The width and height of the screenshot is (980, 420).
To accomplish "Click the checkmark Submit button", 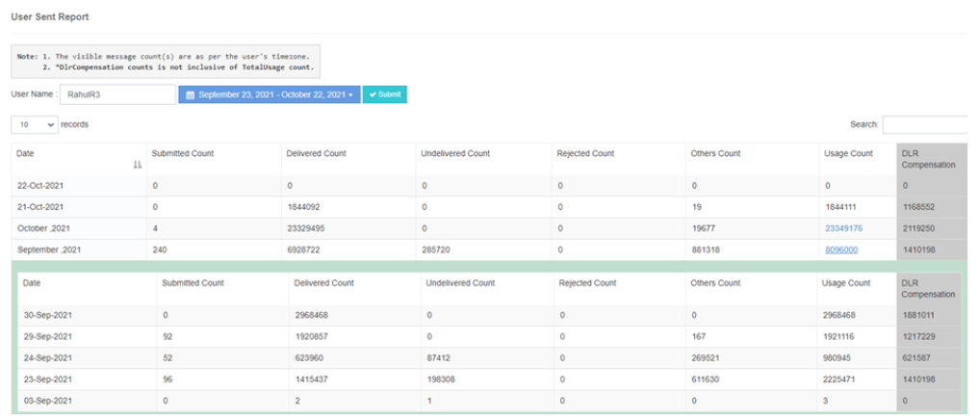I will [x=384, y=95].
